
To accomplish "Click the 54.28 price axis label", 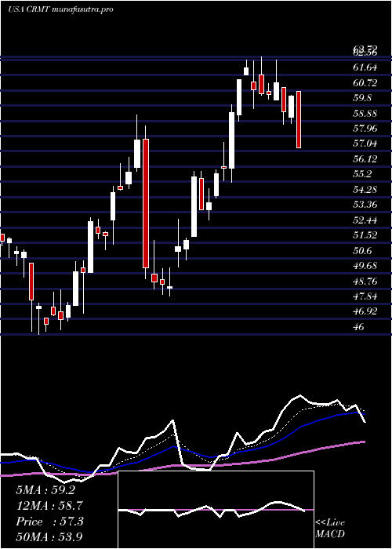I will pos(365,189).
